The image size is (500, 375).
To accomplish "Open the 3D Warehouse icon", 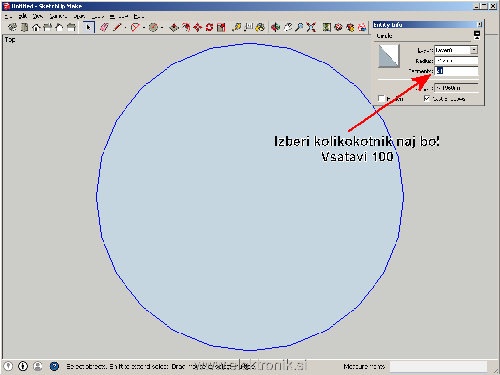I will coord(338,27).
